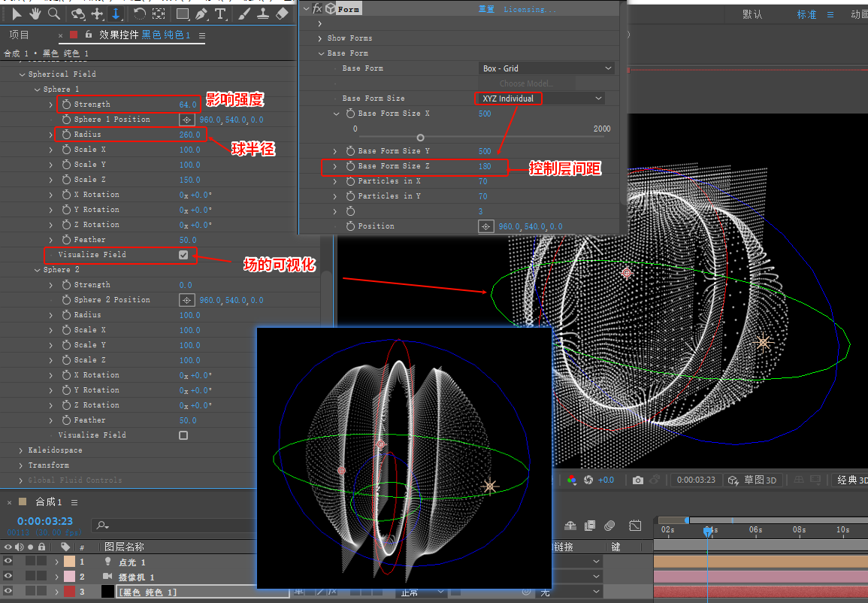868x603 pixels.
Task: Click the timeline current time 0:00:03:23
Action: [45, 521]
